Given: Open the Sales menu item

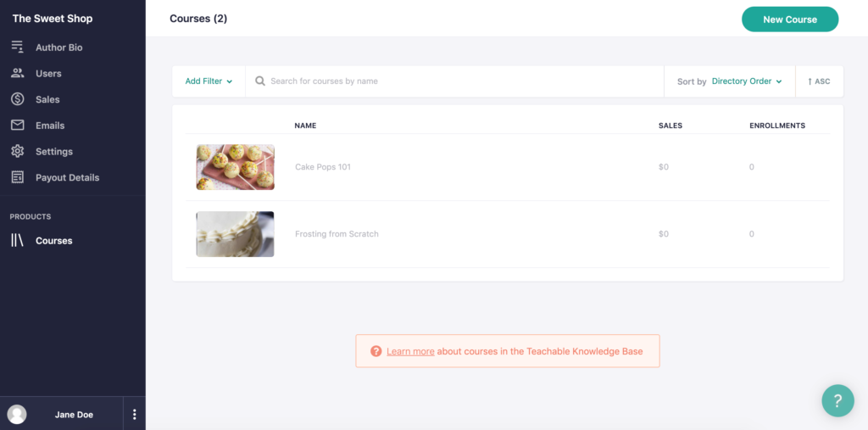Looking at the screenshot, I should (47, 99).
